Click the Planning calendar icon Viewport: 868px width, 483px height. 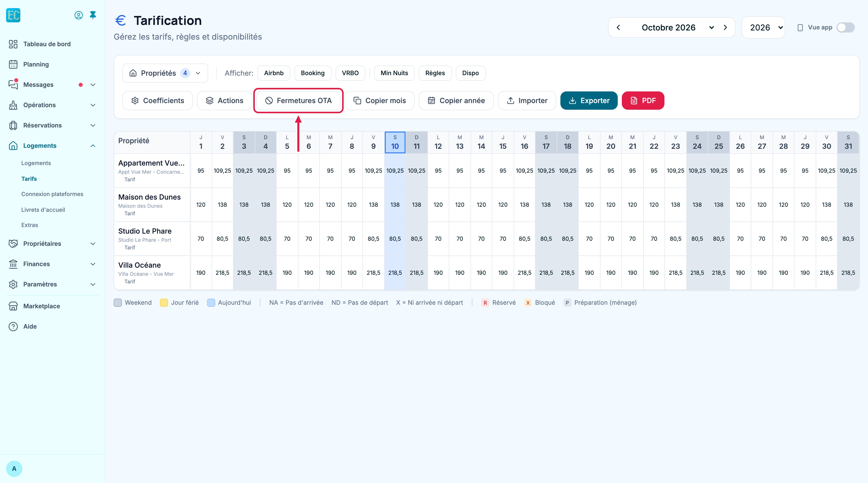pos(13,65)
